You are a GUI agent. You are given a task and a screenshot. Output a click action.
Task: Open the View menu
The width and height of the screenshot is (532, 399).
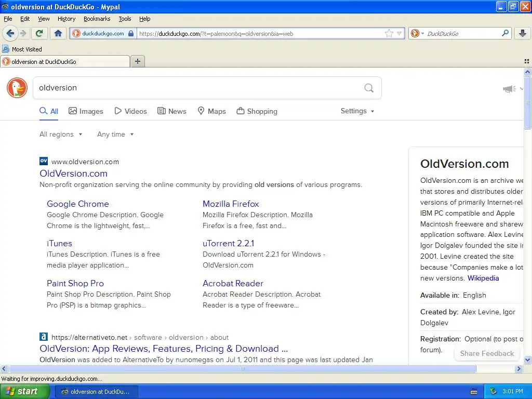pyautogui.click(x=44, y=19)
